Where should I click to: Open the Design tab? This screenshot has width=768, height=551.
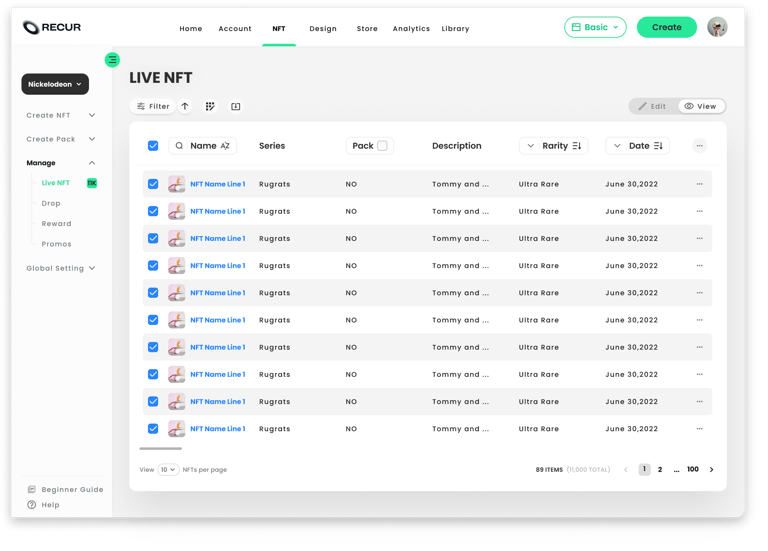pos(323,28)
